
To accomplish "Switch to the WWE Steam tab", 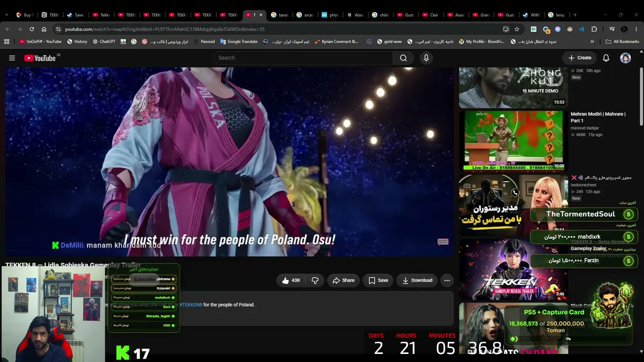I will click(532, 15).
